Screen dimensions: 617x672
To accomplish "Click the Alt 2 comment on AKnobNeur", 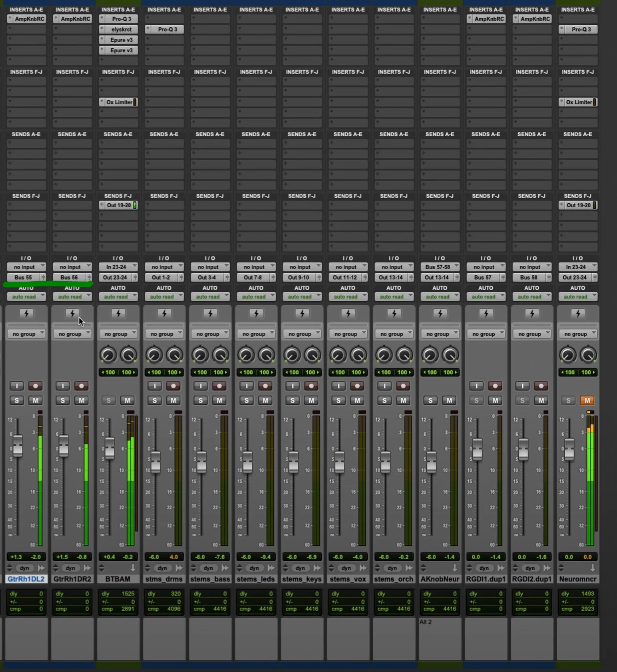I will 426,622.
